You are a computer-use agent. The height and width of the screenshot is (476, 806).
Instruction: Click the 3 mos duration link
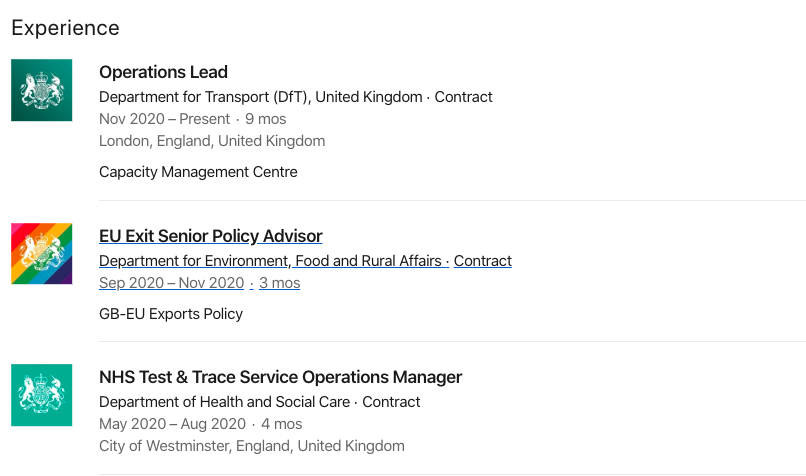280,283
